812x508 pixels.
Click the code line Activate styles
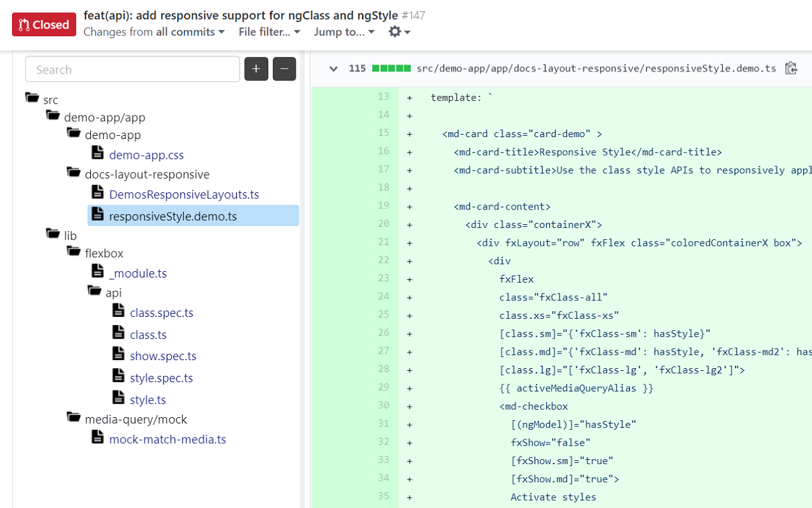(553, 497)
